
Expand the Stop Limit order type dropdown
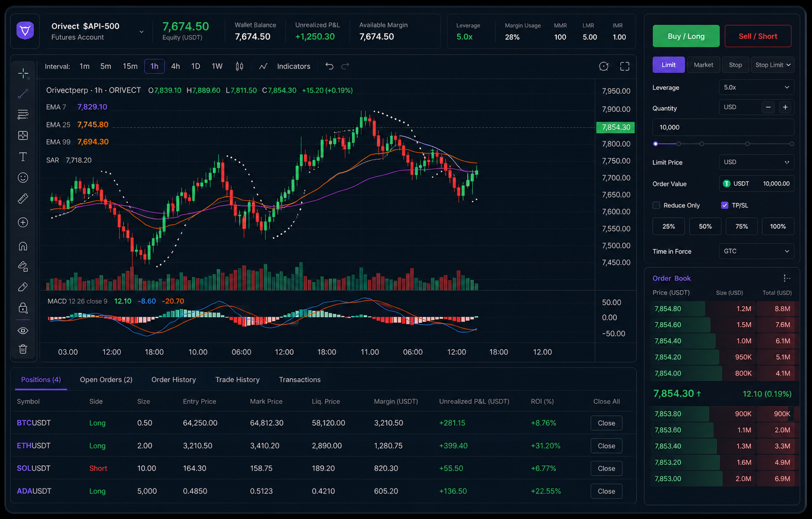773,65
